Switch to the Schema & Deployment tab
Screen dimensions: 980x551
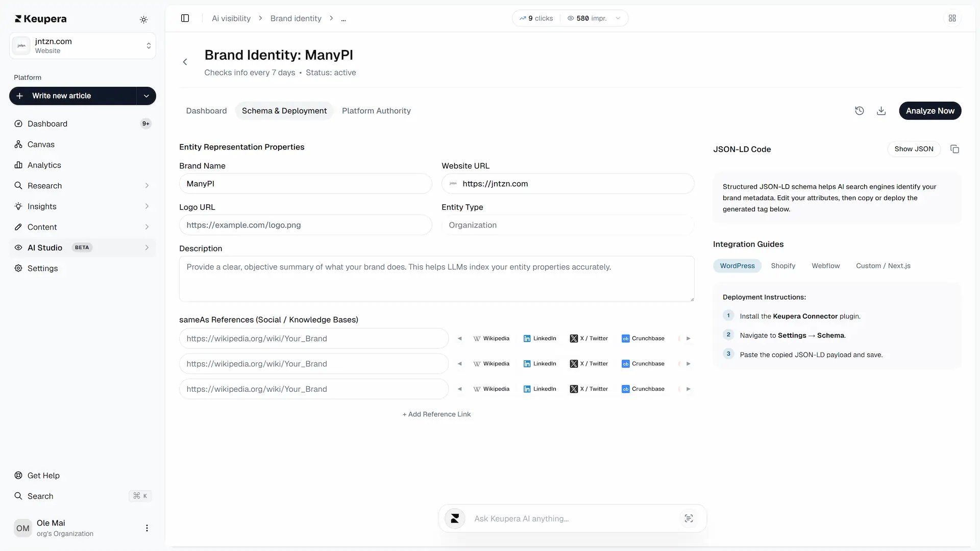click(x=284, y=111)
